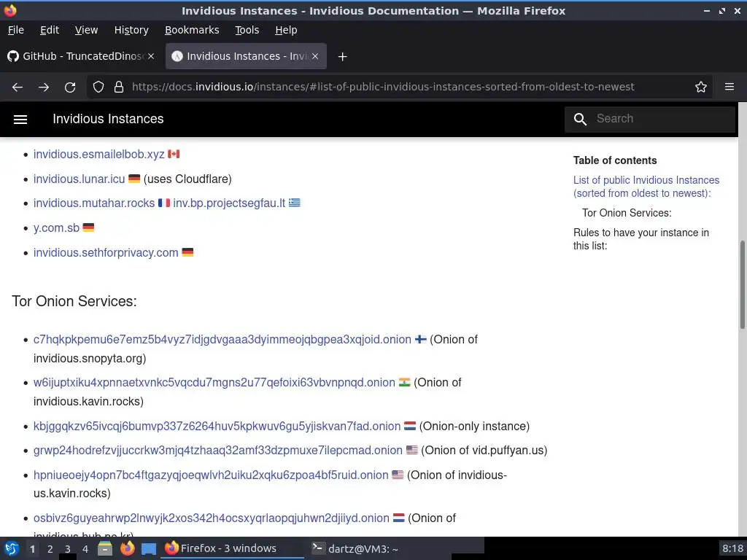Open the kbjggqkzv65... onion-only instance link

click(x=217, y=426)
